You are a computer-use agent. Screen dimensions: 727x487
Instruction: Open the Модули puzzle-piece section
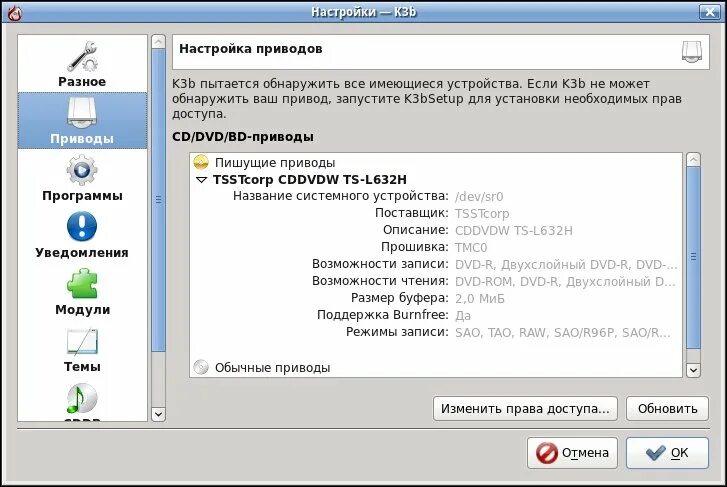click(82, 292)
